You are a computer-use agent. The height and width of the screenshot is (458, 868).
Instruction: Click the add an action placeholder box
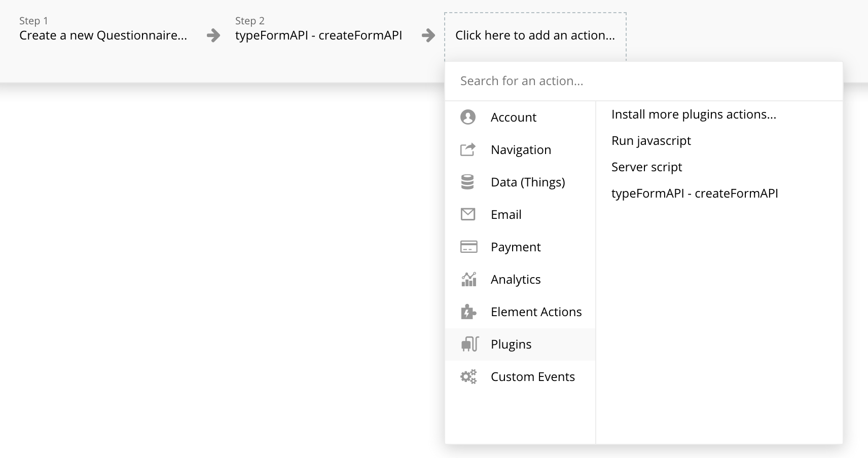535,35
